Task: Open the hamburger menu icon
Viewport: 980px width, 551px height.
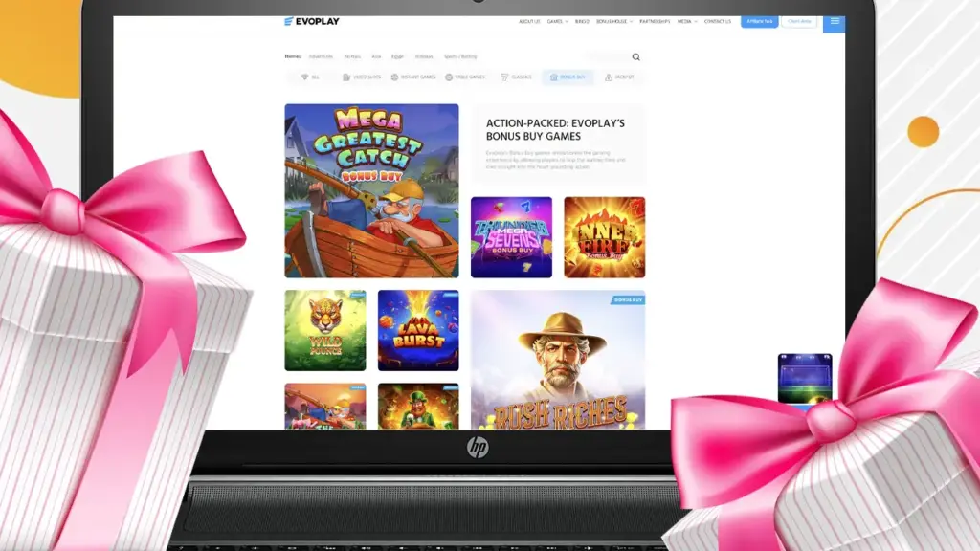Action: click(835, 21)
